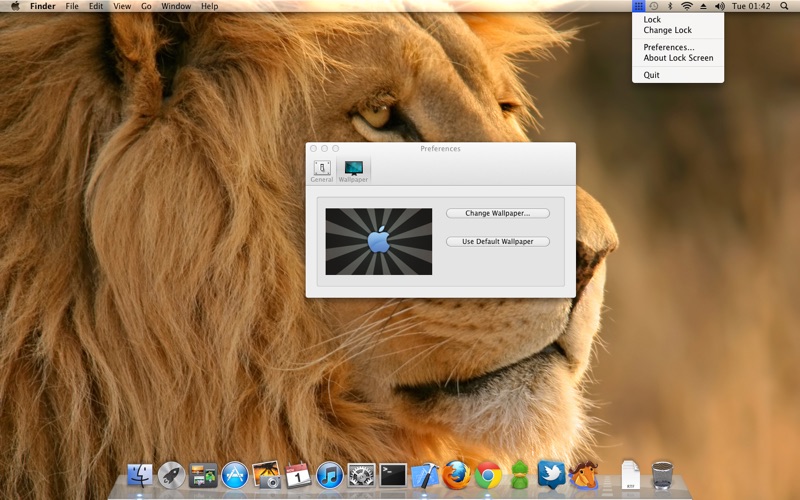
Task: Click the eject icon in menu bar
Action: 703,6
